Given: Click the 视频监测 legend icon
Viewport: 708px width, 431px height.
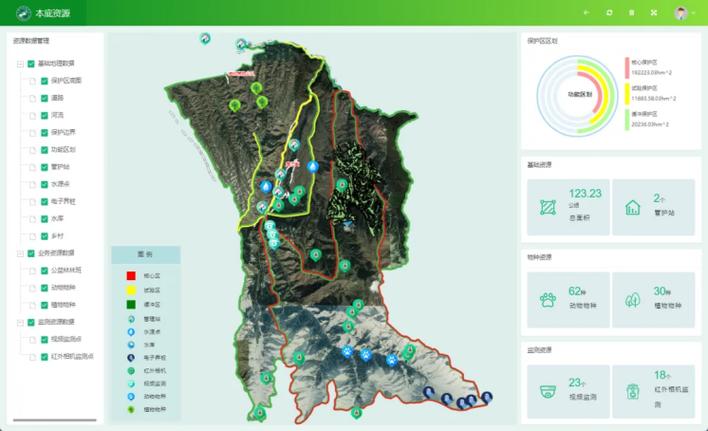Looking at the screenshot, I should coord(131,384).
